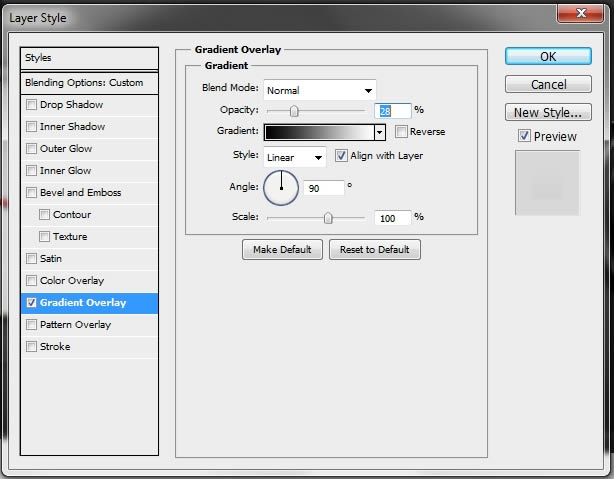Click the style preview thumbnail
The width and height of the screenshot is (614, 479).
(547, 183)
